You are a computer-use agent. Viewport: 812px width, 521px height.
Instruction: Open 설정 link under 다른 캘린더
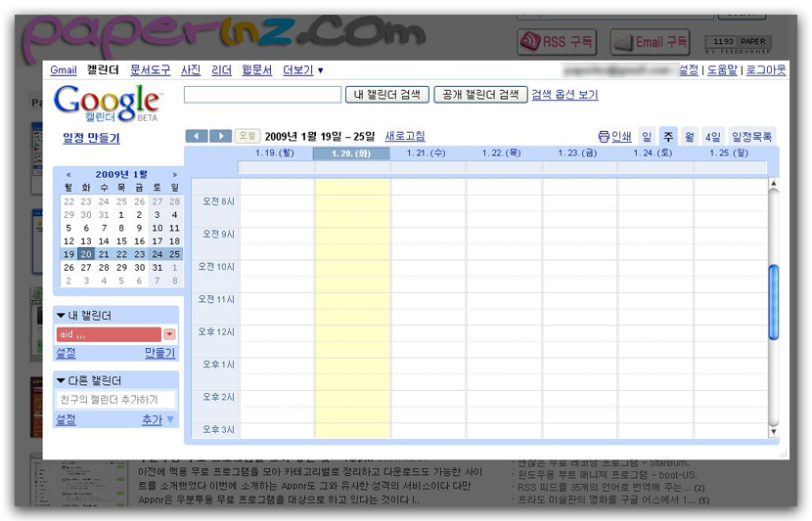coord(66,419)
